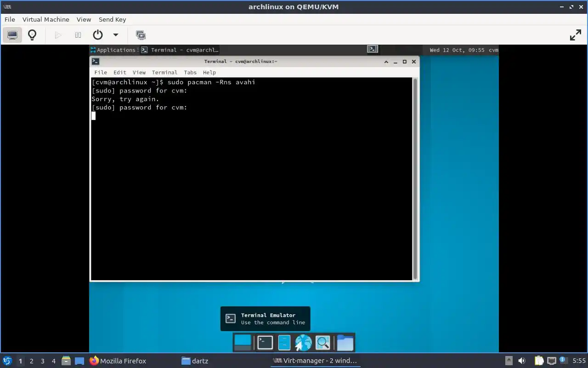Open host network tray icon

click(551, 361)
